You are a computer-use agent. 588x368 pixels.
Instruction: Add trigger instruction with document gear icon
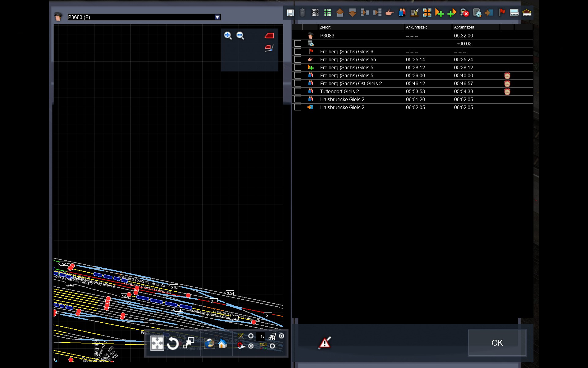point(477,13)
